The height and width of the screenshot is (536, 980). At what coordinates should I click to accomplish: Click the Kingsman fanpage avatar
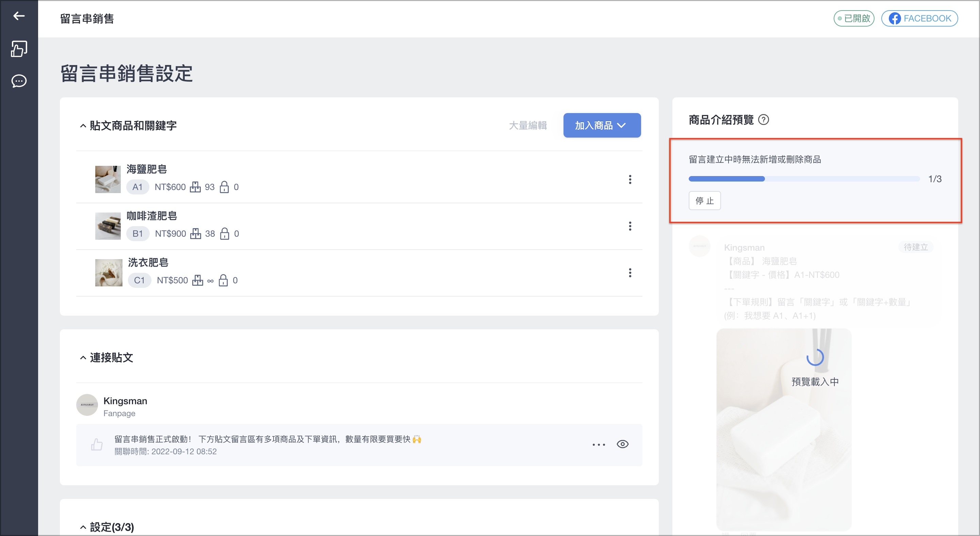pyautogui.click(x=87, y=405)
